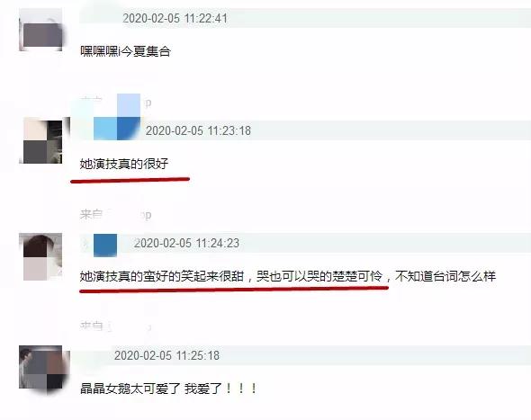Click source label under first comment

click(x=115, y=102)
